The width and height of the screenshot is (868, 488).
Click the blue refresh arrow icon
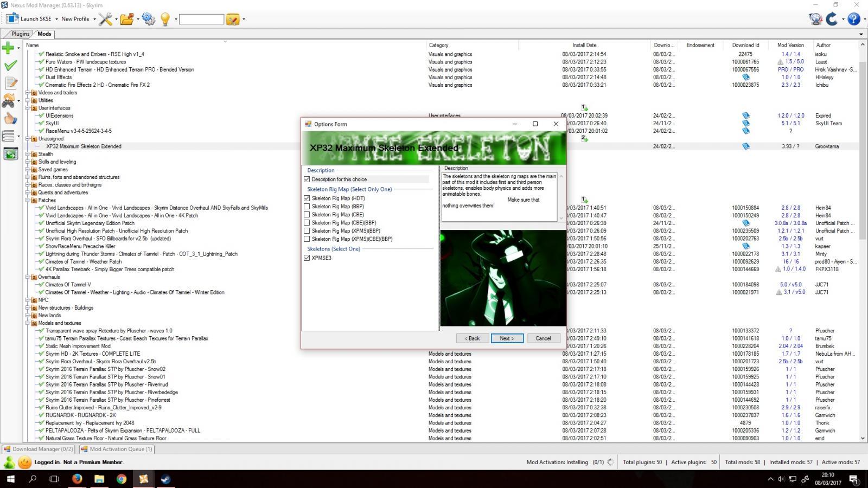click(x=832, y=19)
